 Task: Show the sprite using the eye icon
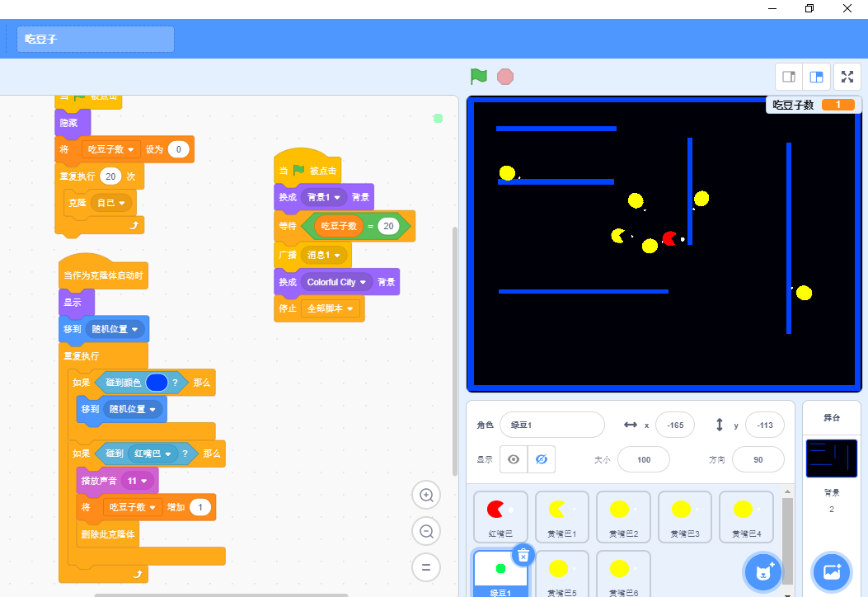[514, 459]
